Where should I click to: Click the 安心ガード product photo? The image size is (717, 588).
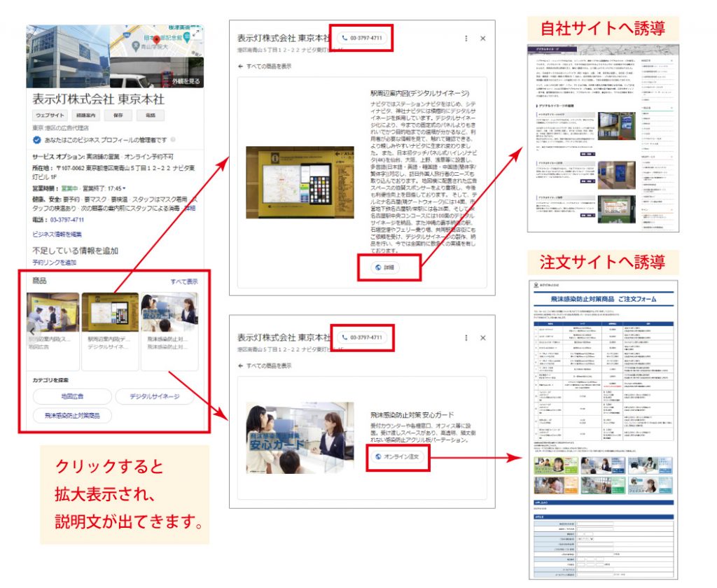pos(300,437)
